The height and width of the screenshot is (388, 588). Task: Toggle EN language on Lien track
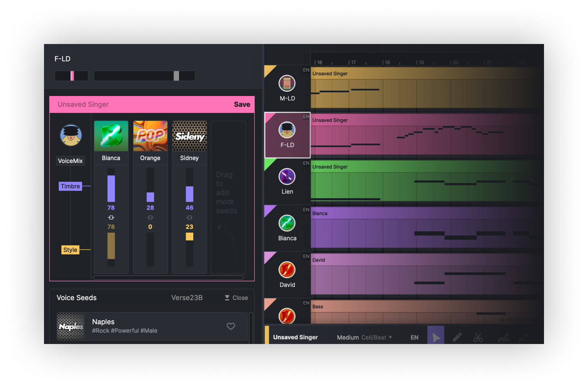click(306, 163)
